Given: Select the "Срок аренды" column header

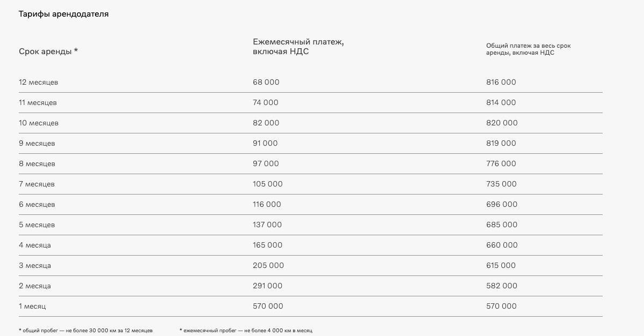Looking at the screenshot, I should [48, 51].
